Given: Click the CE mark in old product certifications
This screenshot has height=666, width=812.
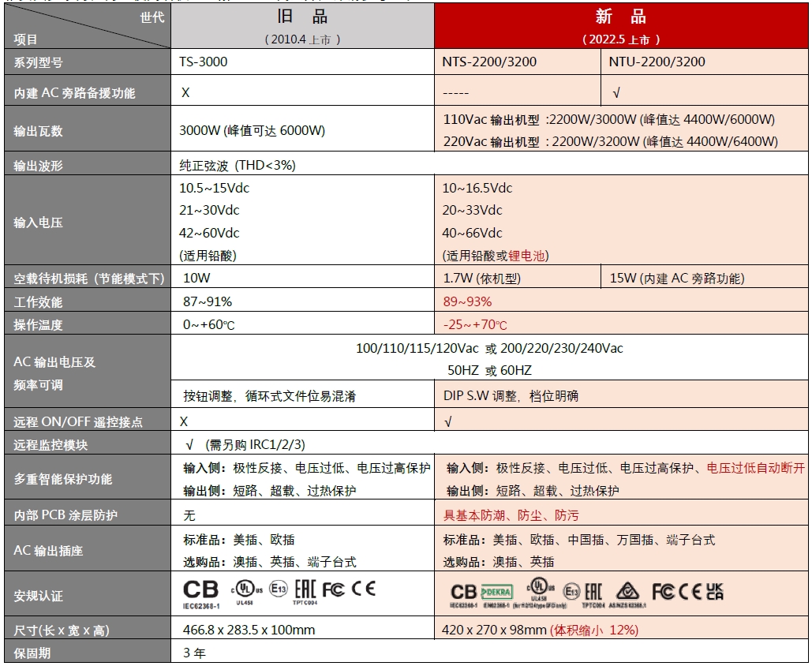Looking at the screenshot, I should click(364, 589).
